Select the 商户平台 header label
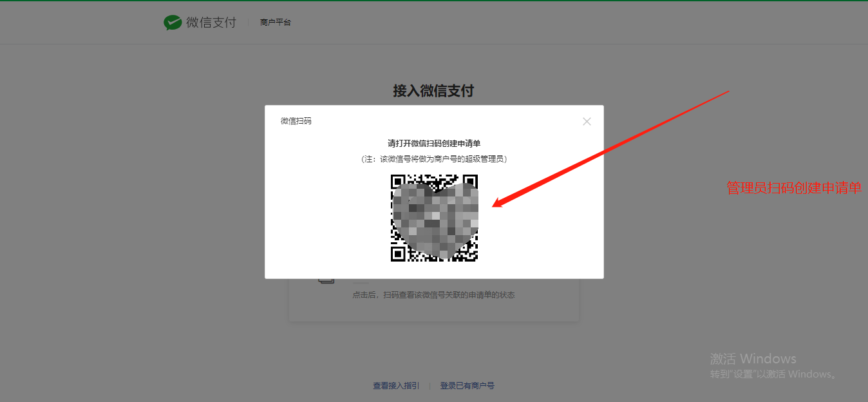Screen dimensions: 868x402 (x=276, y=23)
